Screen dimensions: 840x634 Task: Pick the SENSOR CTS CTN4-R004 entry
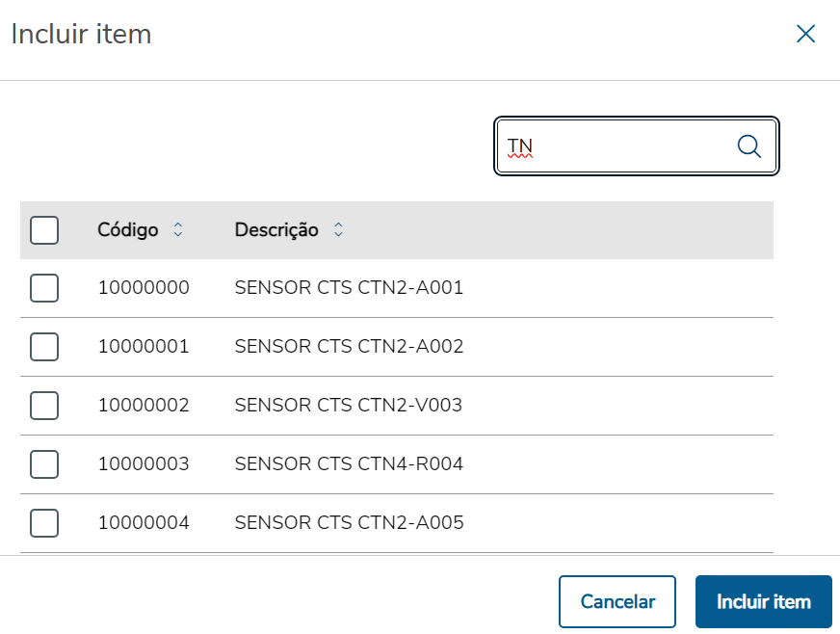(349, 464)
